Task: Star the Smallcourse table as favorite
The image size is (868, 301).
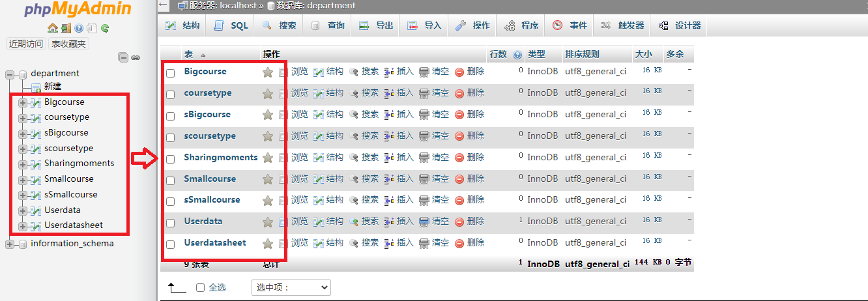Action: click(x=268, y=180)
